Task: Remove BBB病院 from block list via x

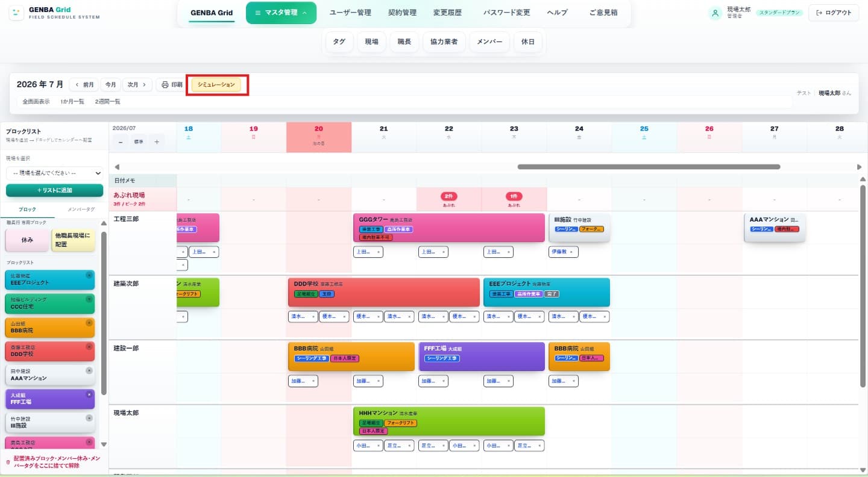Action: (x=89, y=323)
